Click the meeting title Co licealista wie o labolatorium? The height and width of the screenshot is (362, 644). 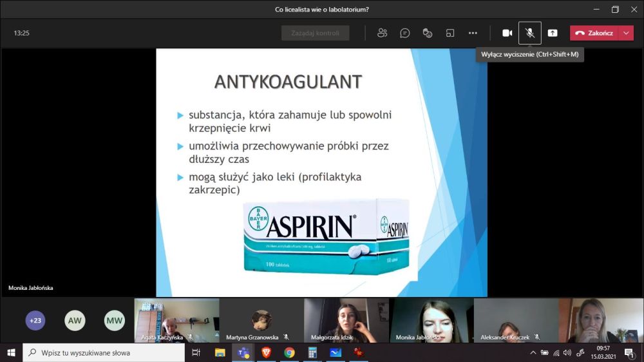coord(322,10)
